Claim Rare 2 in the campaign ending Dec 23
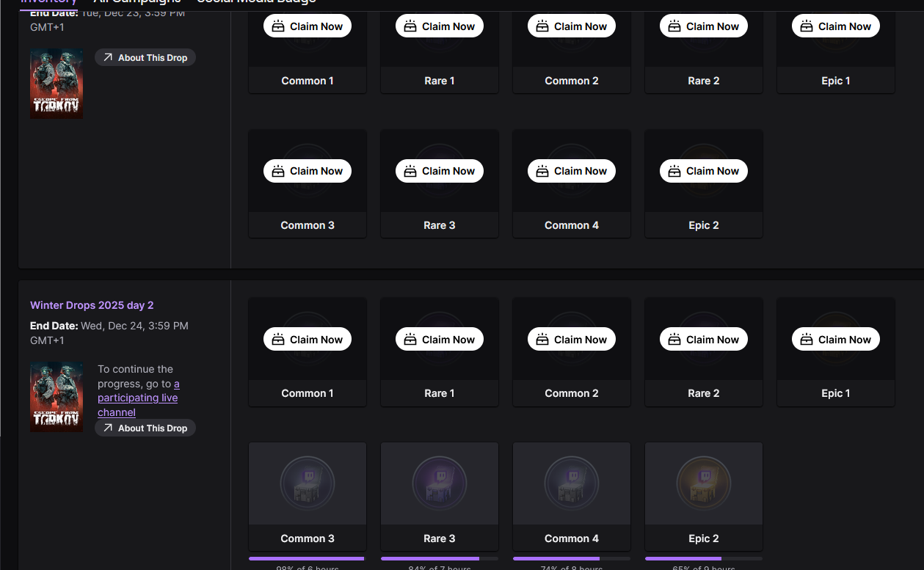 pyautogui.click(x=704, y=26)
